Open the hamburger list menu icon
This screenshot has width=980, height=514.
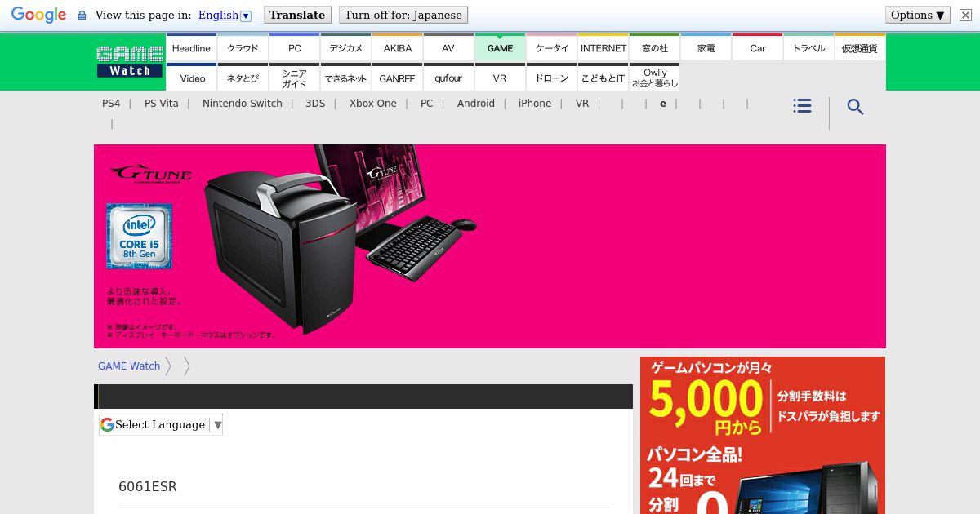pyautogui.click(x=802, y=106)
